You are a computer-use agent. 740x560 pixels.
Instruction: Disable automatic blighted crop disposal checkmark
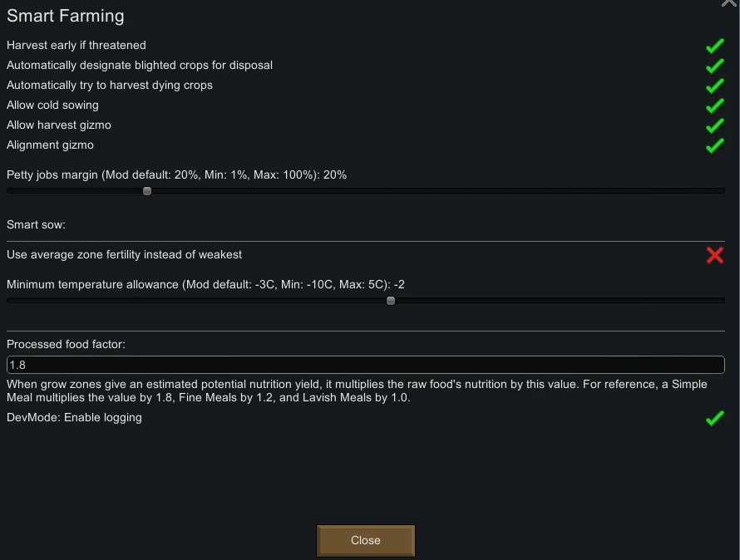tap(714, 66)
